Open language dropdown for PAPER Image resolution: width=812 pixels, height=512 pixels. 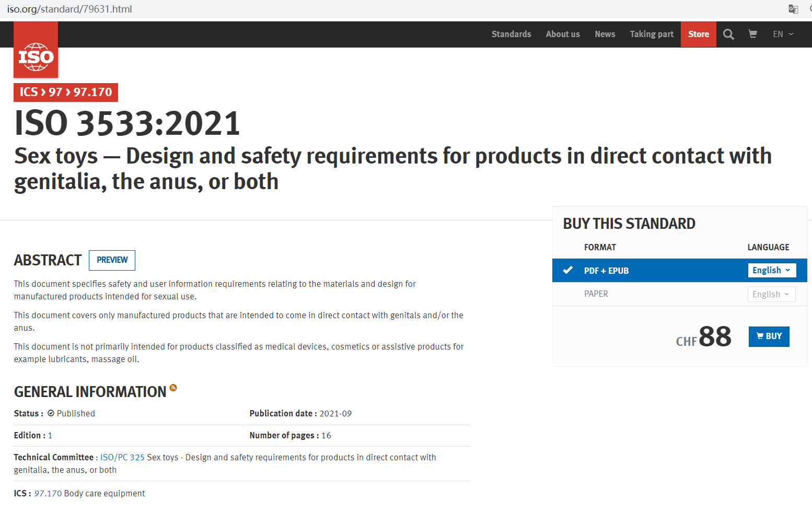coord(772,294)
